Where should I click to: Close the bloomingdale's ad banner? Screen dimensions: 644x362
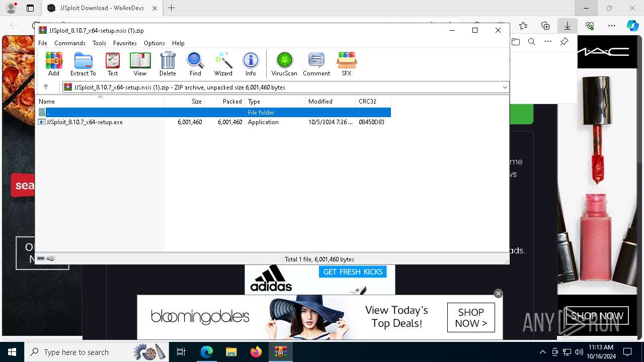tap(498, 294)
